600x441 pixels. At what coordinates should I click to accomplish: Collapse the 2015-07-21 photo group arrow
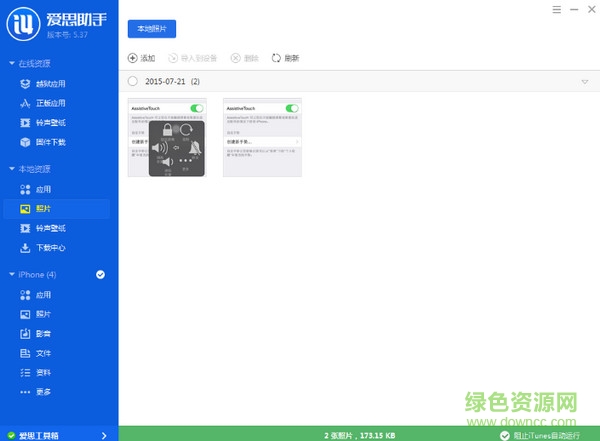pos(584,81)
